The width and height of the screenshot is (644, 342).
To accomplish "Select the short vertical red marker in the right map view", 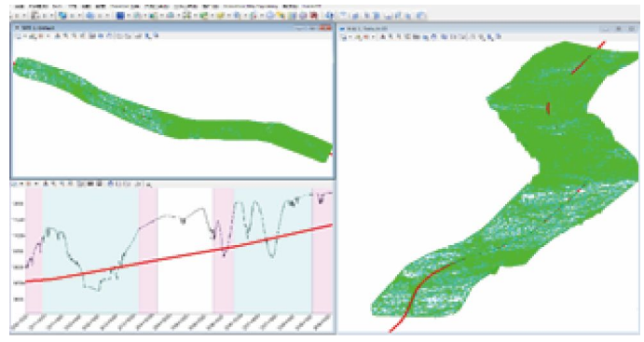I will (x=548, y=108).
